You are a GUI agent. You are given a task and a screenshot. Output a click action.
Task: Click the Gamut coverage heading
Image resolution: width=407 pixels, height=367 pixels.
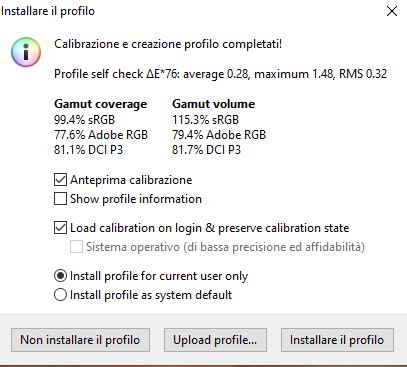tap(100, 104)
